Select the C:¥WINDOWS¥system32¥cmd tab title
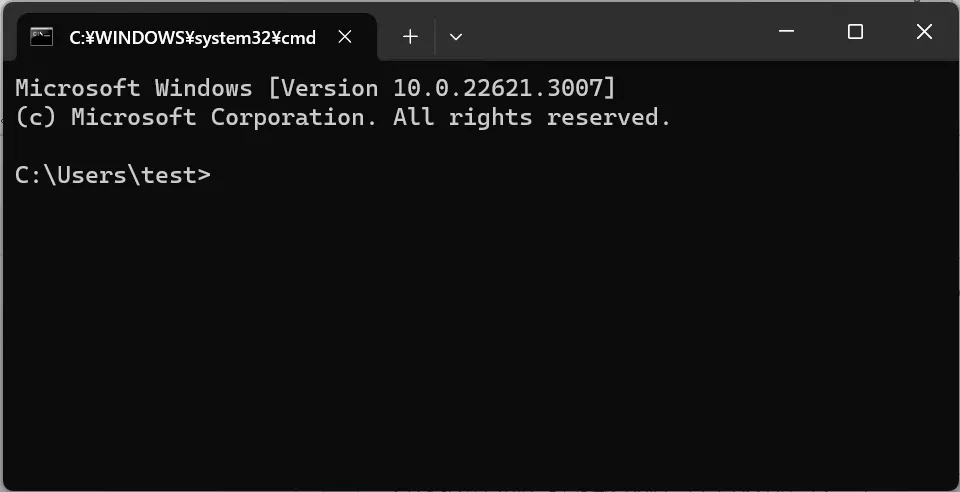Image resolution: width=960 pixels, height=492 pixels. [x=192, y=38]
